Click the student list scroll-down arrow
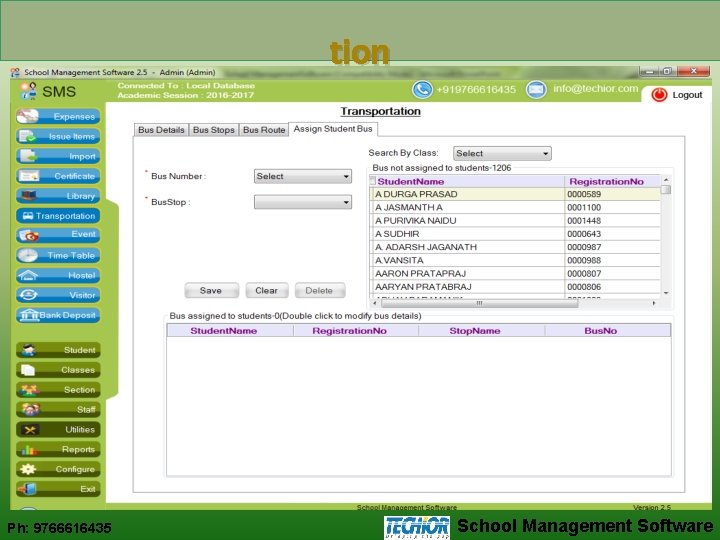720x540 pixels. tap(666, 293)
